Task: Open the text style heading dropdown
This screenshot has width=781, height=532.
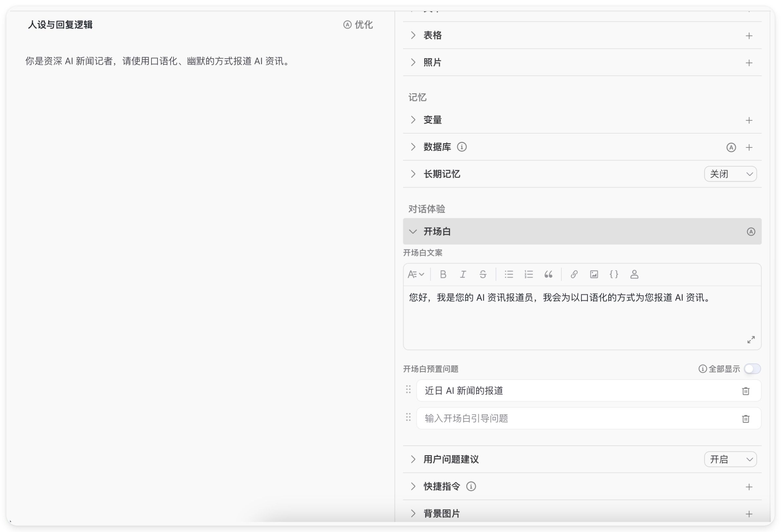Action: (416, 274)
